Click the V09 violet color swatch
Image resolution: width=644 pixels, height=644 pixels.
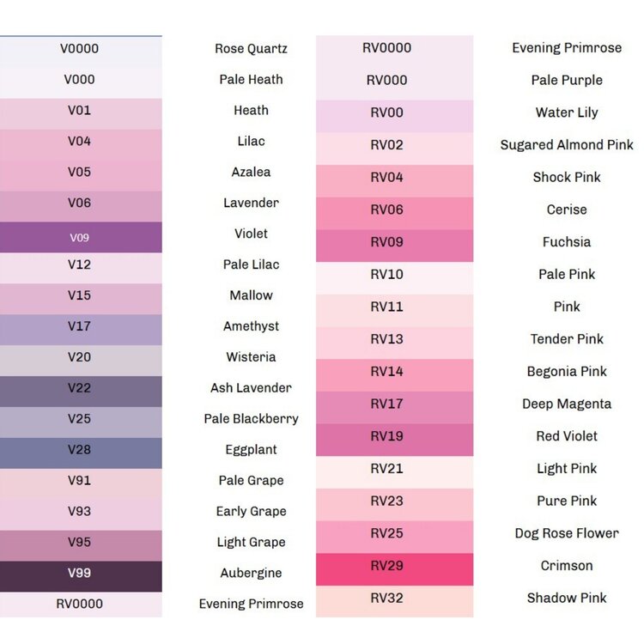tap(80, 237)
